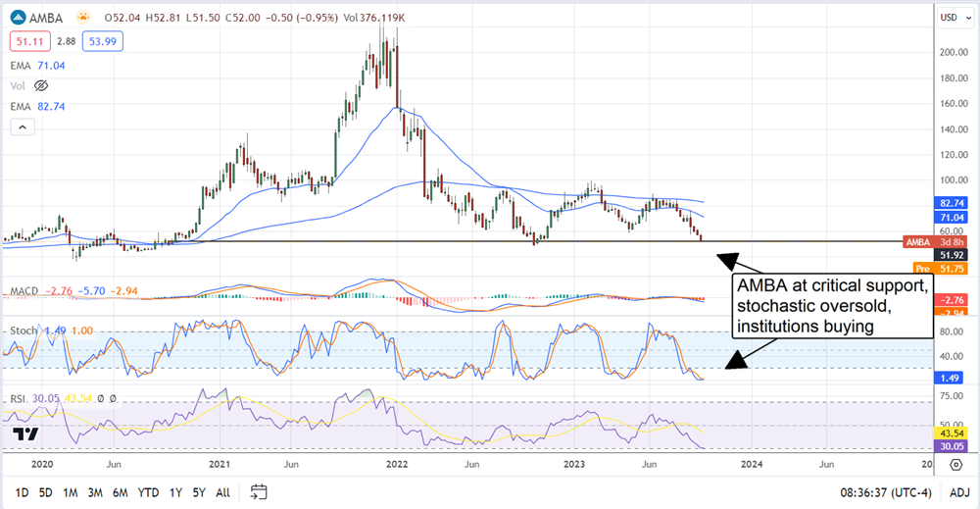Click the TradingView logo icon
Viewport: 980px width, 509px height.
[x=26, y=435]
